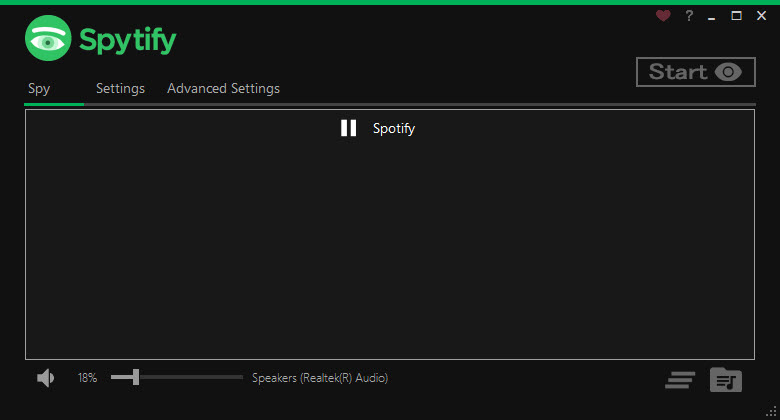
Task: Click the stacked lines list icon
Action: point(680,380)
